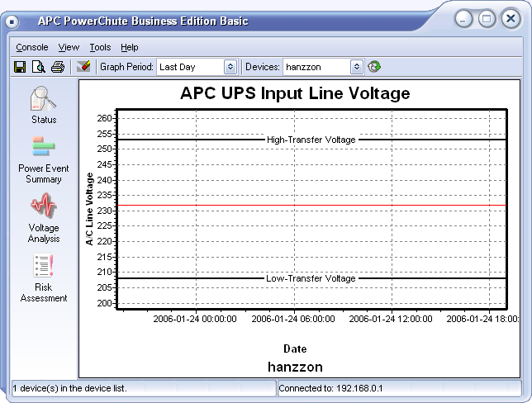Click the Low-Transfer Voltage label on graph
This screenshot has width=532, height=403.
point(311,278)
